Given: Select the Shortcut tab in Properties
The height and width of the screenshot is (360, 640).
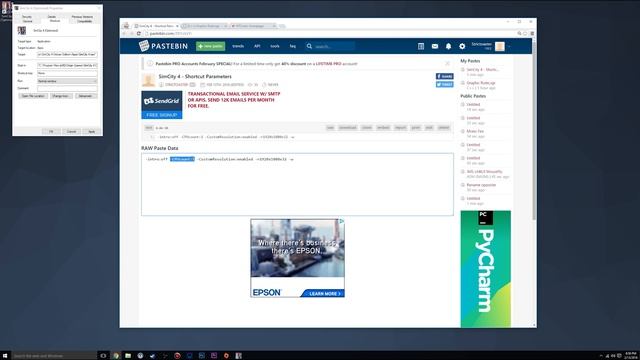Looking at the screenshot, I should tap(55, 20).
